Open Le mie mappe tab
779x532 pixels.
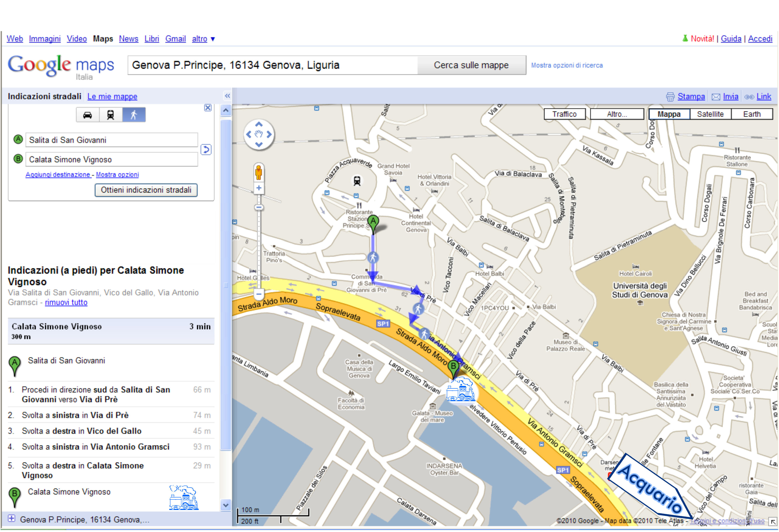(x=112, y=97)
